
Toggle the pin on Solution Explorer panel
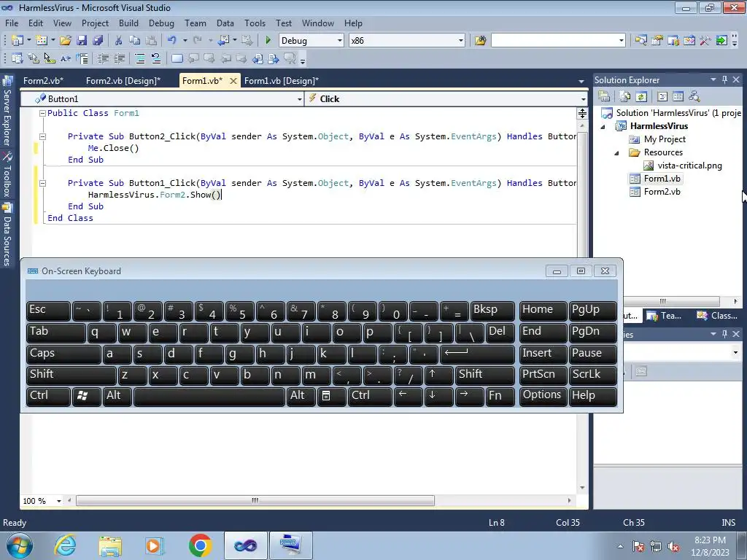click(x=724, y=79)
